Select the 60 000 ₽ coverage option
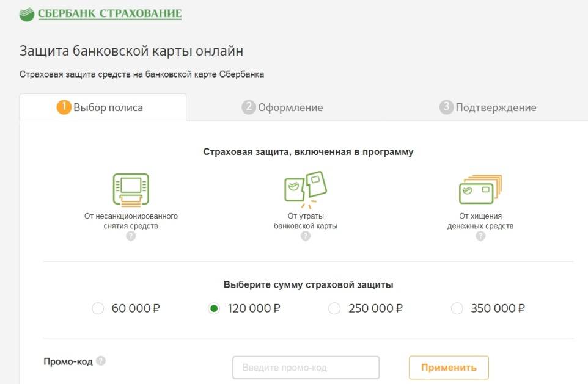588x384 pixels. tap(98, 309)
